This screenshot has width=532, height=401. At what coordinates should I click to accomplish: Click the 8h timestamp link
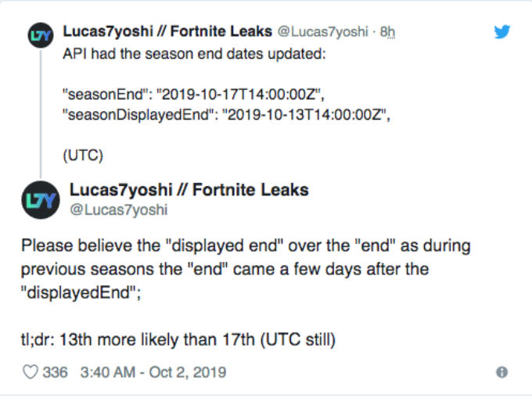tap(387, 31)
